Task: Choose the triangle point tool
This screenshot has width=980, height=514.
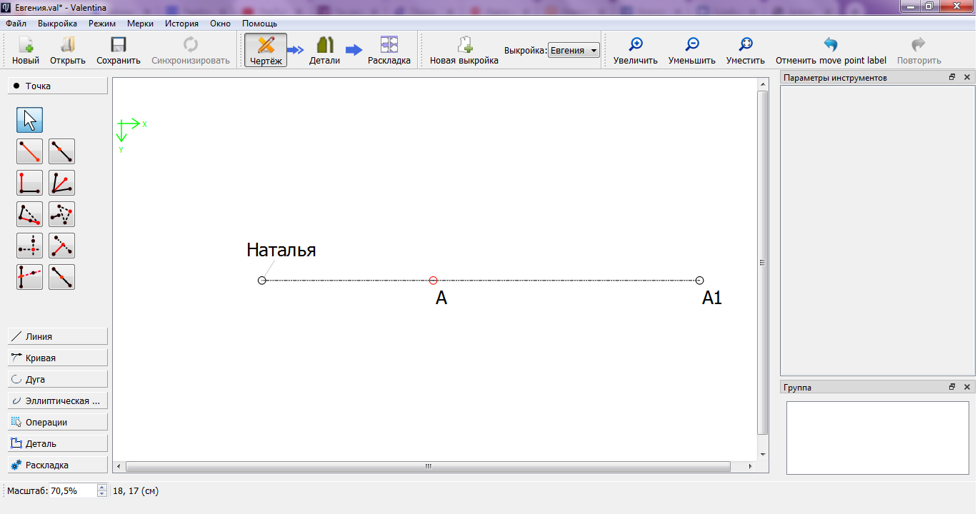Action: tap(61, 214)
